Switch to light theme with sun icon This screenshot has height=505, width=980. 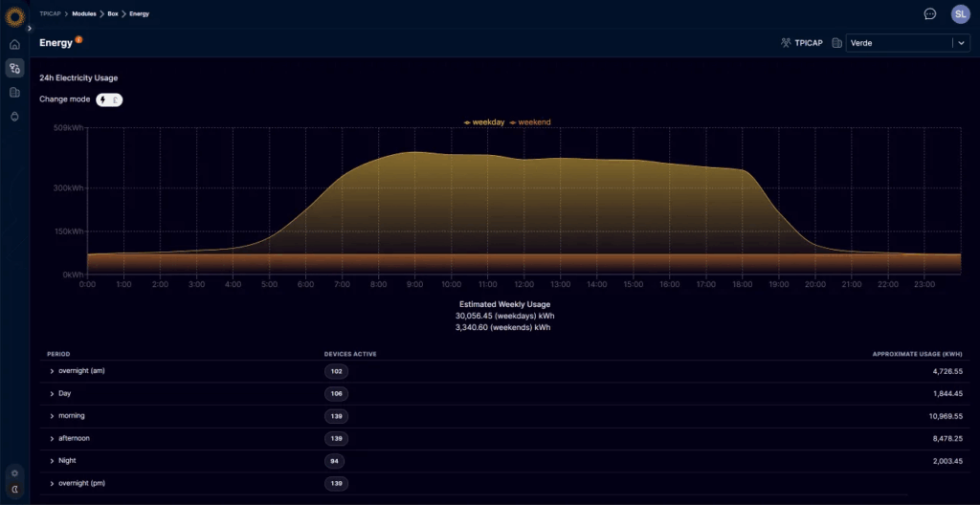pos(14,472)
